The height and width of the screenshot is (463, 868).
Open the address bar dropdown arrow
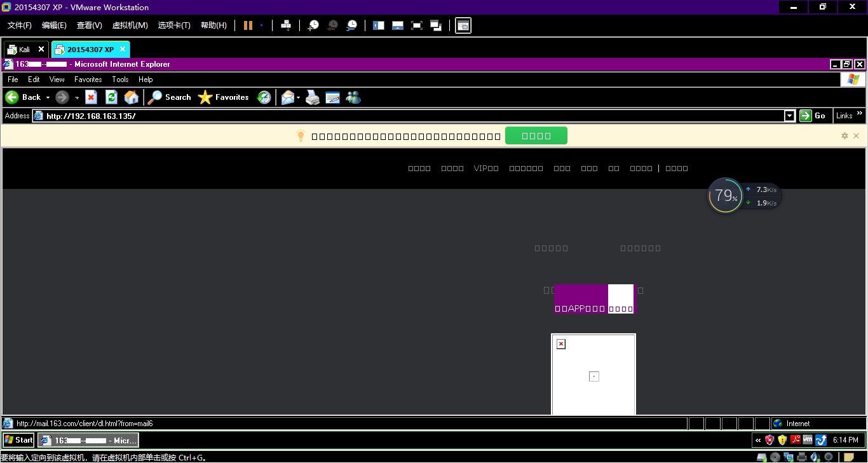click(790, 116)
